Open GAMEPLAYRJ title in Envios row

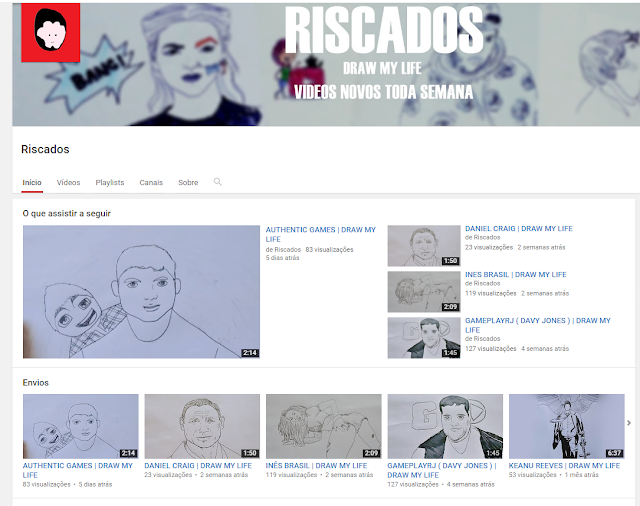pyautogui.click(x=442, y=470)
